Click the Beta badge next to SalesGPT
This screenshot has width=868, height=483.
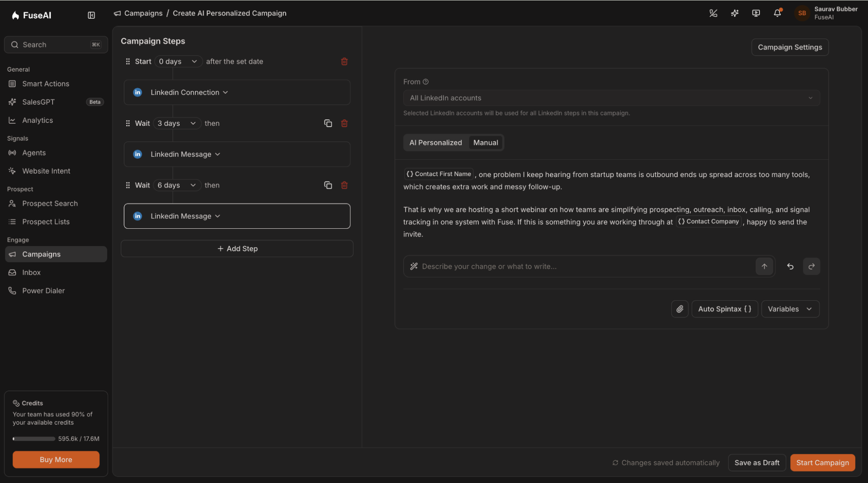(95, 102)
